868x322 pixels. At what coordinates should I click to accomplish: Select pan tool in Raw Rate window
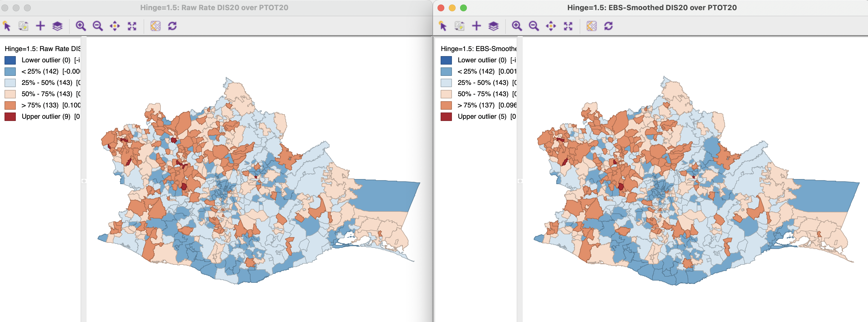pos(115,26)
